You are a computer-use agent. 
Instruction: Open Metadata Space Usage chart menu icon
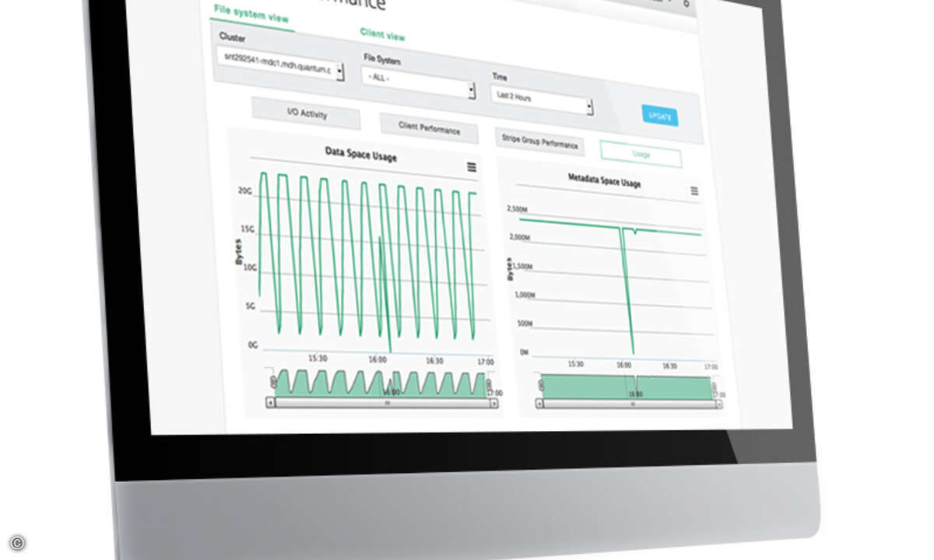tap(694, 191)
